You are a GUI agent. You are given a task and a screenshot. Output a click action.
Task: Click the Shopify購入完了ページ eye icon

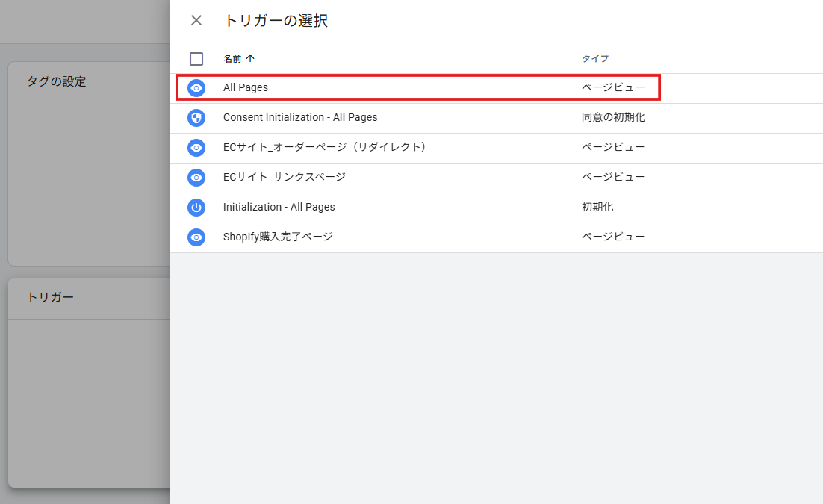point(196,237)
